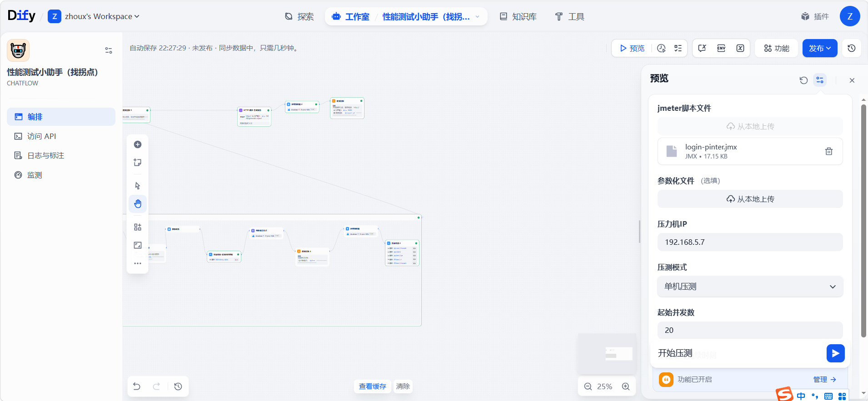
Task: Toggle the canvas minimap thumbnail
Action: 607,353
